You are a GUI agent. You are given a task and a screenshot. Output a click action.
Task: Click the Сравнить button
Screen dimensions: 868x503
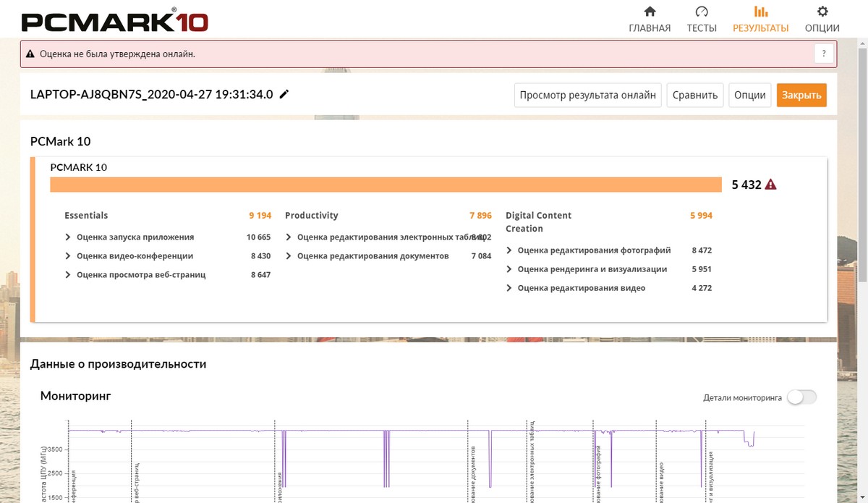click(695, 95)
